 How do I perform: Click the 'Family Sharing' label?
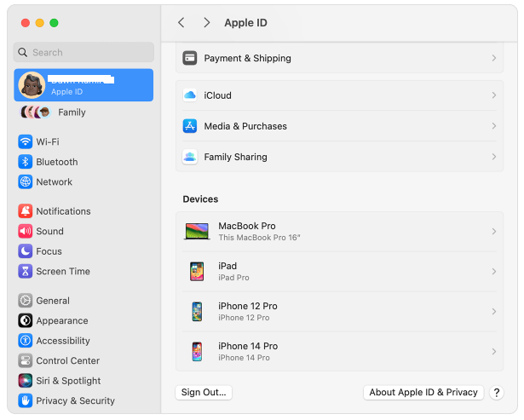[236, 157]
